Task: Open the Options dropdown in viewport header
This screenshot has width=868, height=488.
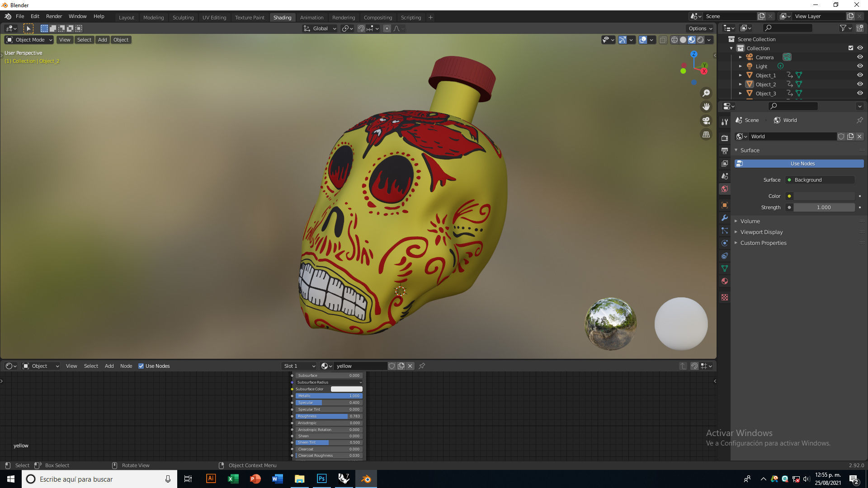Action: 700,28
